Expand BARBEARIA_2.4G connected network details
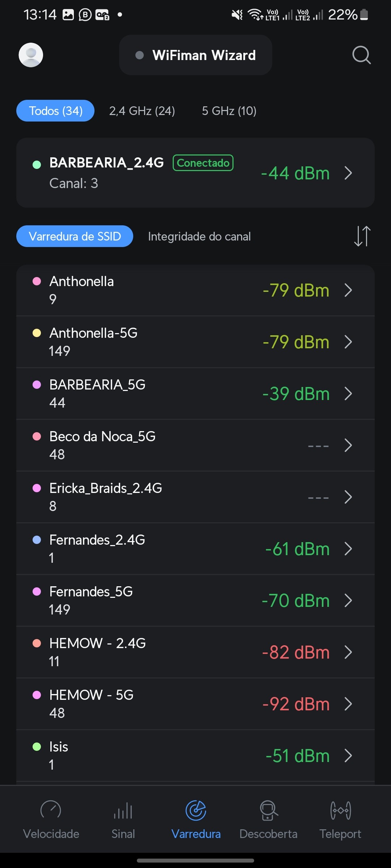This screenshot has width=391, height=868. coord(348,173)
